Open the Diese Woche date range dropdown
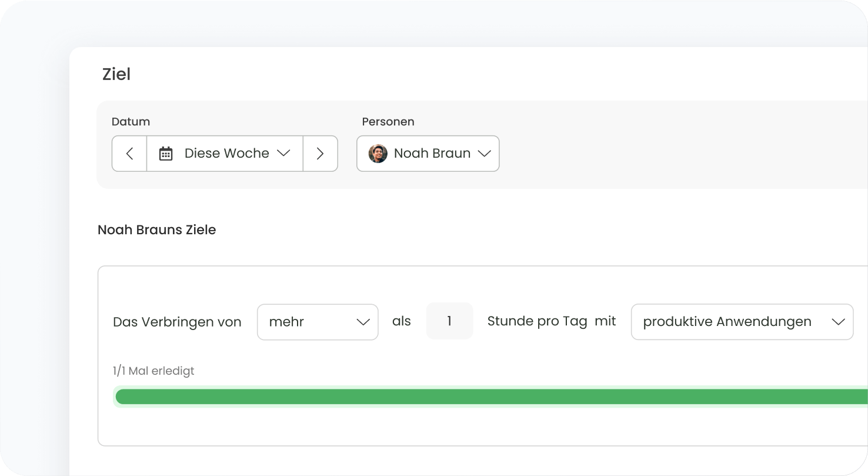This screenshot has height=476, width=868. pos(226,154)
